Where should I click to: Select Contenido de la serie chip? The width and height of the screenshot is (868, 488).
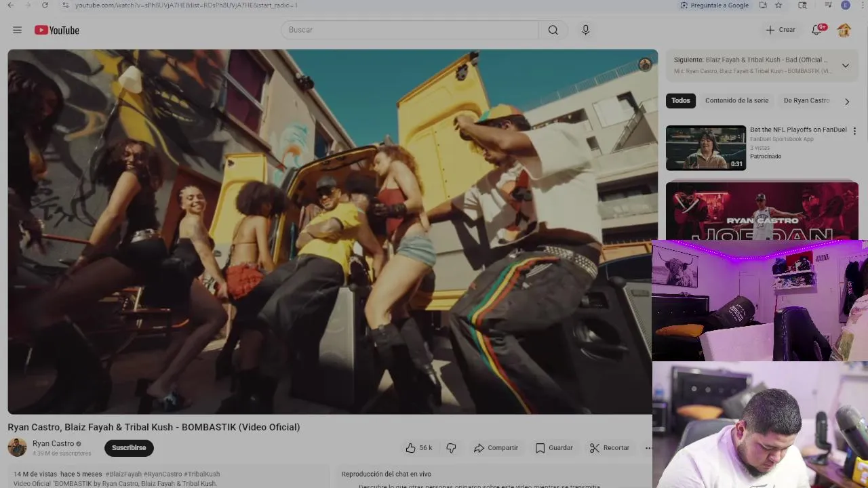[x=736, y=100]
